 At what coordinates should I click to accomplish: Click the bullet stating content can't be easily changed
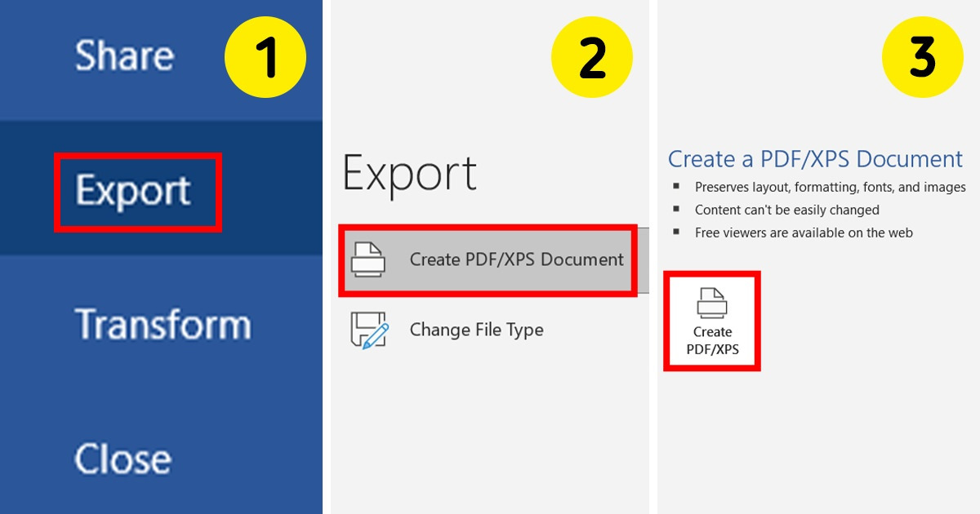786,210
